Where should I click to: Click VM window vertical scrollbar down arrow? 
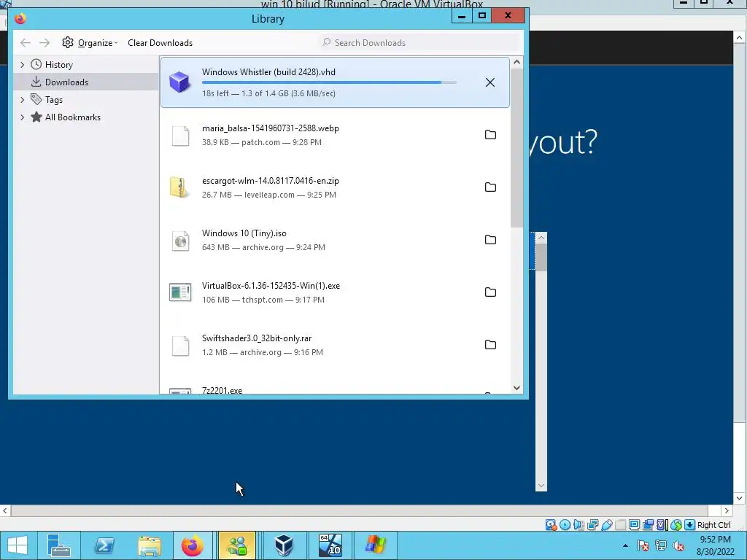pyautogui.click(x=739, y=499)
